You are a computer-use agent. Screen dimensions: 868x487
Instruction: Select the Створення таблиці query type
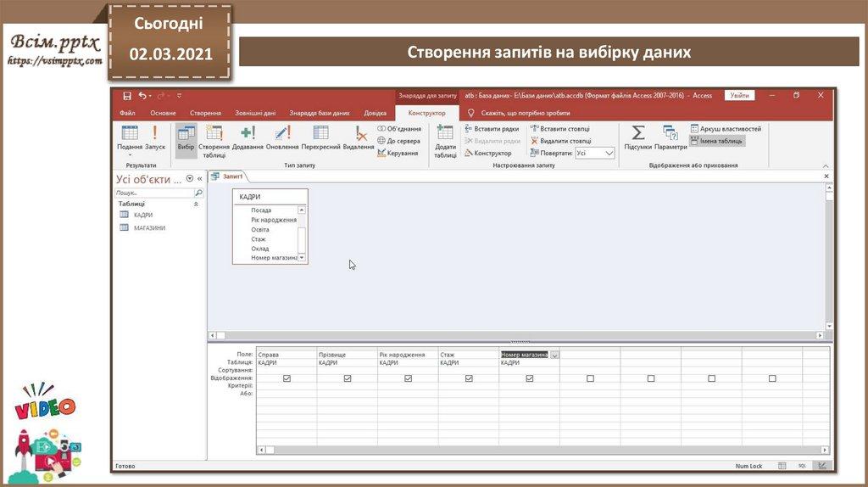pyautogui.click(x=214, y=139)
